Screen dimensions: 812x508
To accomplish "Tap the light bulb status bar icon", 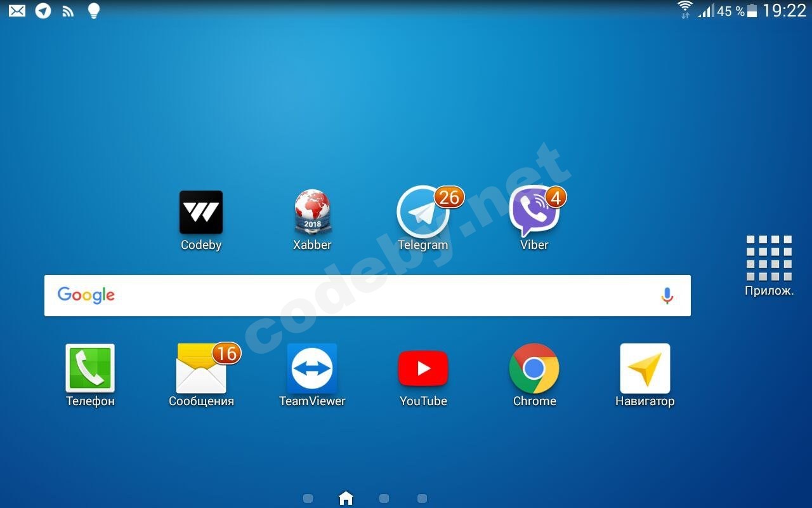I will [x=93, y=11].
